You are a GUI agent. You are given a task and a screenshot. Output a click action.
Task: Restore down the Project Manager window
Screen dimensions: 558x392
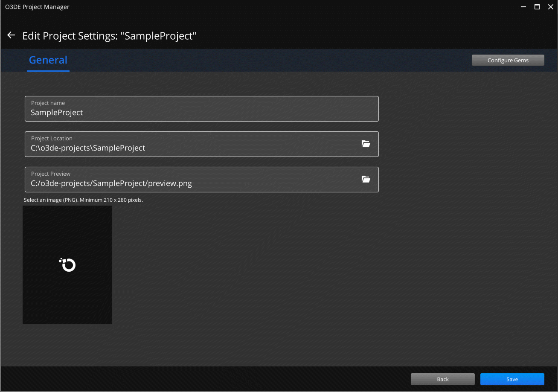(537, 6)
